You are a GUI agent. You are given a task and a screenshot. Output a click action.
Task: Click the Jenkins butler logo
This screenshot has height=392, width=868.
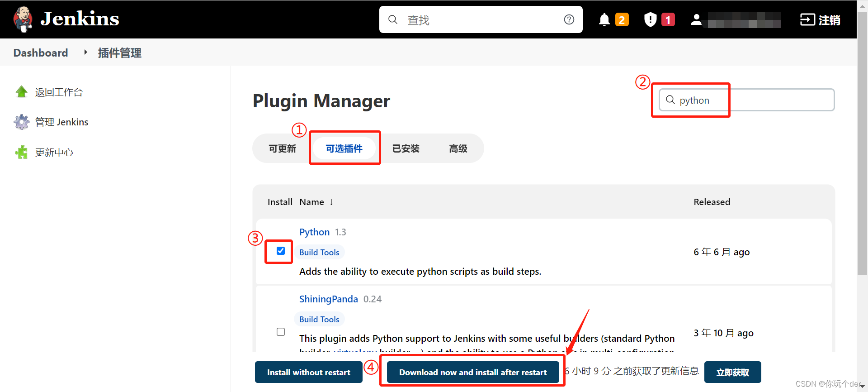(x=23, y=19)
